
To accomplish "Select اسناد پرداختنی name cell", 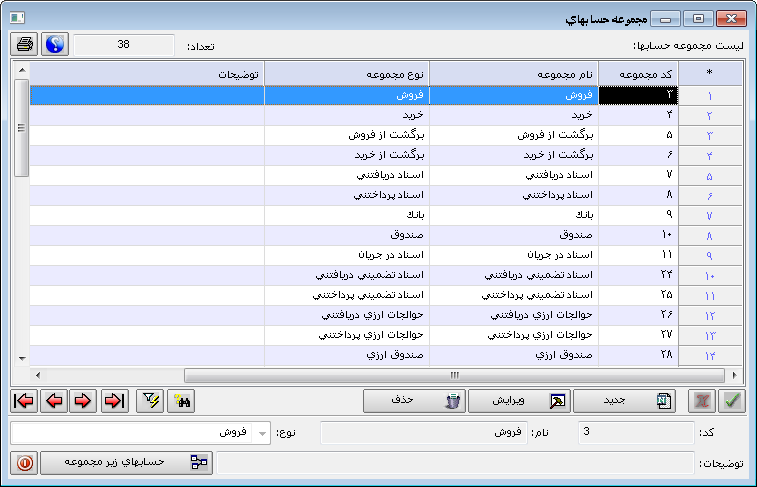I will click(514, 195).
